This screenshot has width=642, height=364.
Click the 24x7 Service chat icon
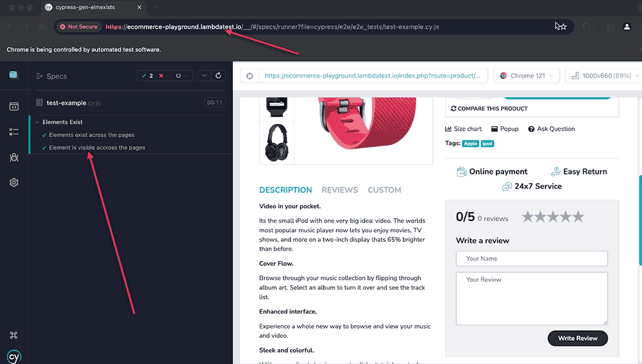tap(507, 186)
